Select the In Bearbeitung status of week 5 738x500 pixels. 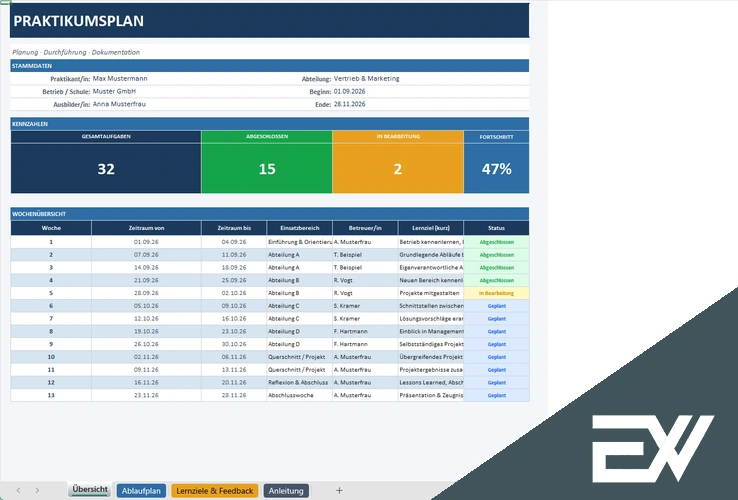coord(497,293)
